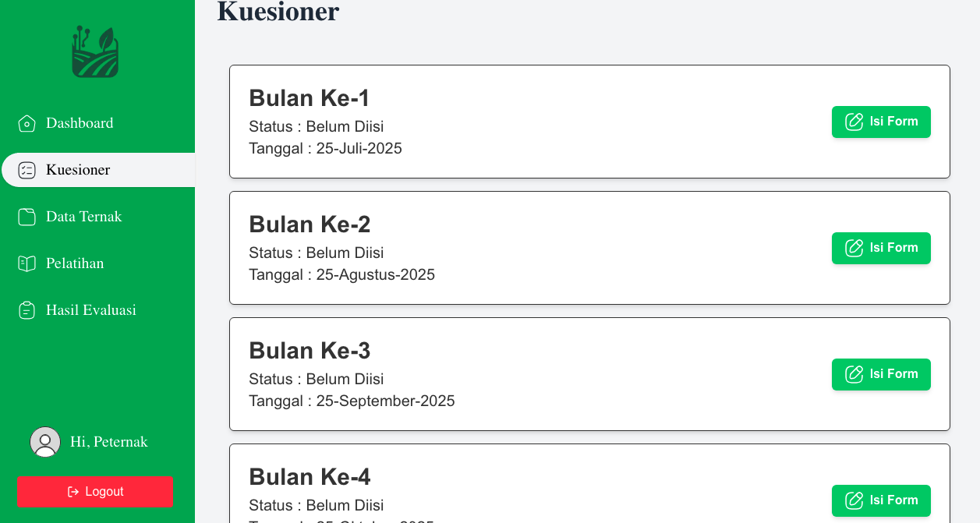Click the edit icon for Bulan Ke-1

click(x=854, y=122)
